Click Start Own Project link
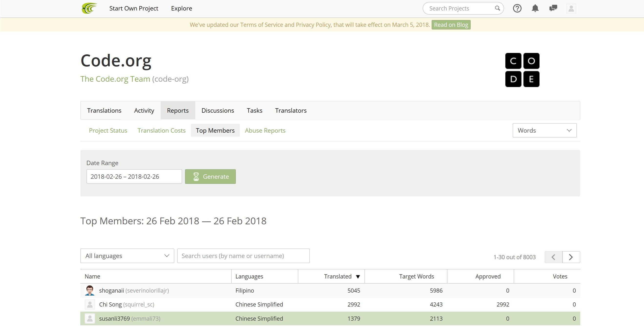 [134, 8]
